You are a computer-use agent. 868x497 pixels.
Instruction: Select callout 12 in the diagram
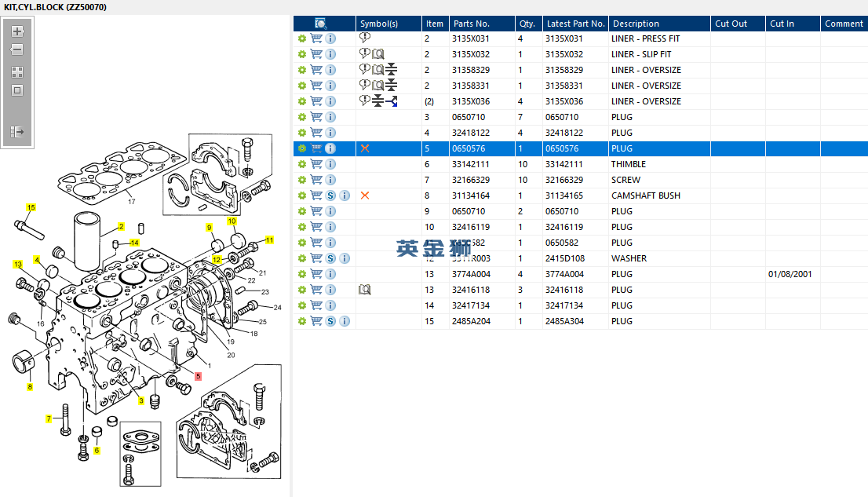[x=217, y=259]
